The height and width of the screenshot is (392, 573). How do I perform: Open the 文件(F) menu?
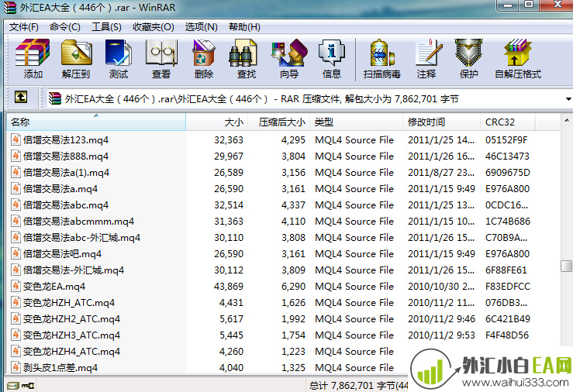click(x=24, y=26)
